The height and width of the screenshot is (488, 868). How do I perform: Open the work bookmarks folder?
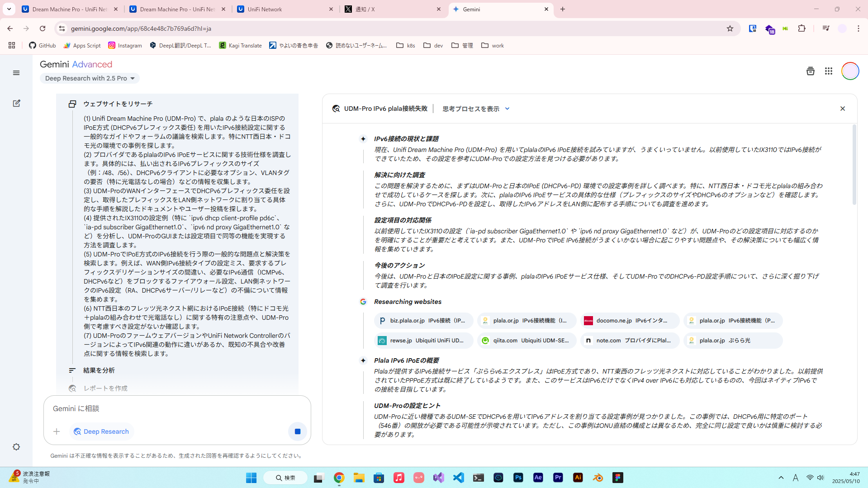coord(493,45)
